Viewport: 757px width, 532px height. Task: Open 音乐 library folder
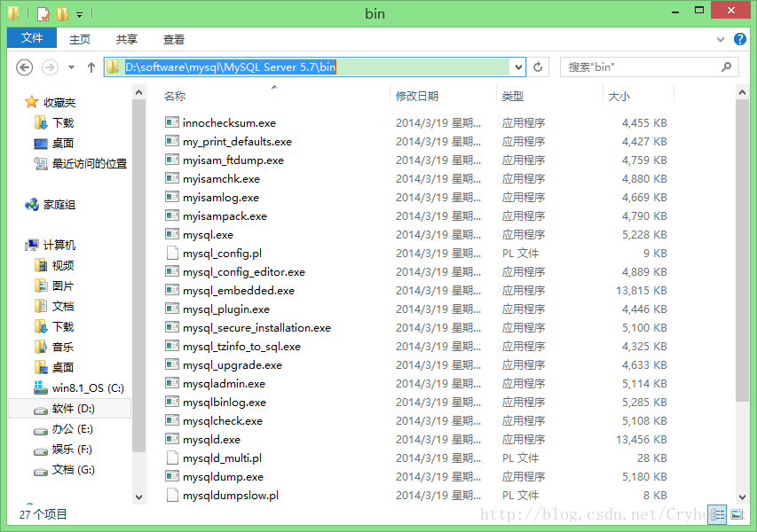point(63,347)
